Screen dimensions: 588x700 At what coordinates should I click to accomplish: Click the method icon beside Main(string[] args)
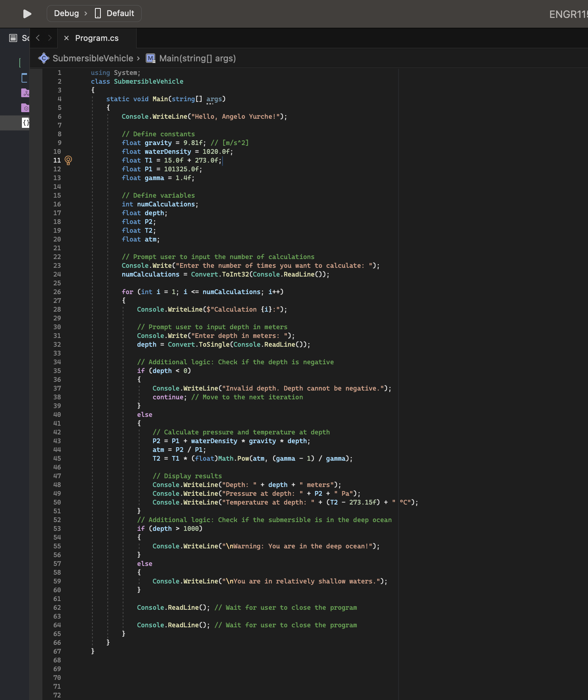pyautogui.click(x=150, y=58)
